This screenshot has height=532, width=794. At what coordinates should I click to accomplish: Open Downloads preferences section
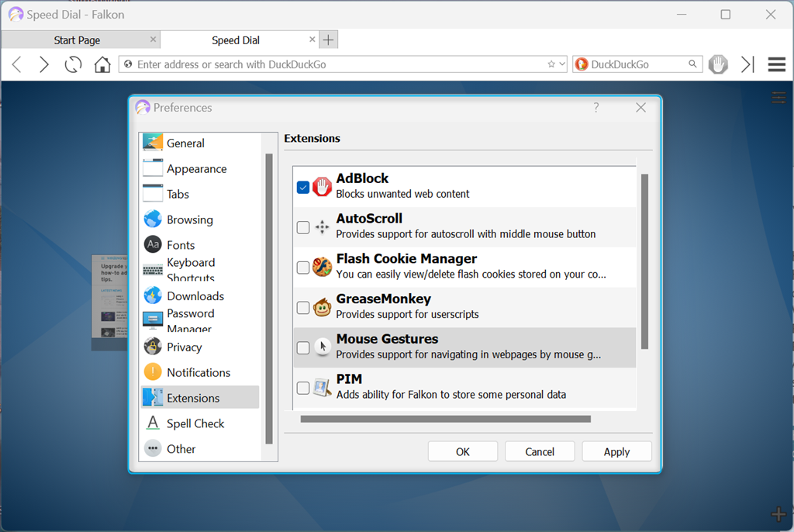pyautogui.click(x=200, y=296)
